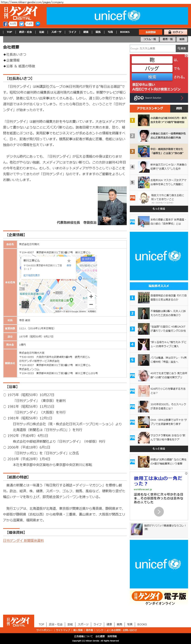Open footer 個人情報 link
This screenshot has width=191, height=644.
pyautogui.click(x=78, y=630)
